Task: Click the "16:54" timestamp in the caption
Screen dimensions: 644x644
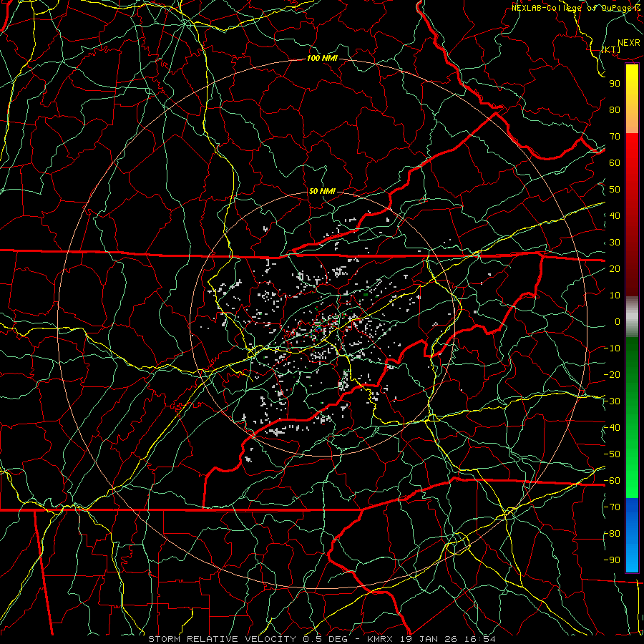Action: pyautogui.click(x=482, y=639)
